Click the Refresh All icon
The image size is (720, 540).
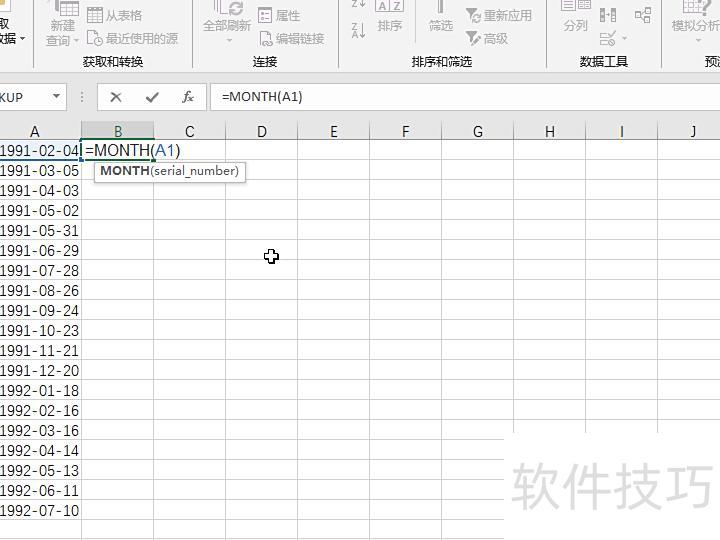coord(227,17)
